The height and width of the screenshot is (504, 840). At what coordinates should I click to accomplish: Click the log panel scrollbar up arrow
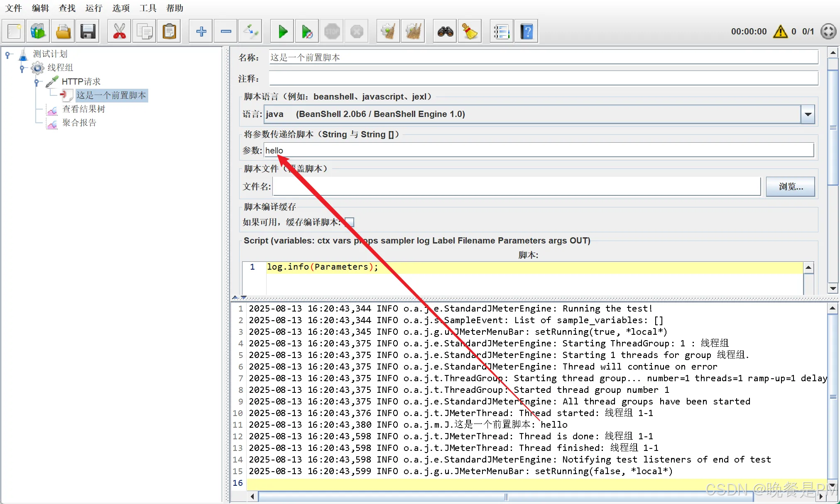[832, 308]
